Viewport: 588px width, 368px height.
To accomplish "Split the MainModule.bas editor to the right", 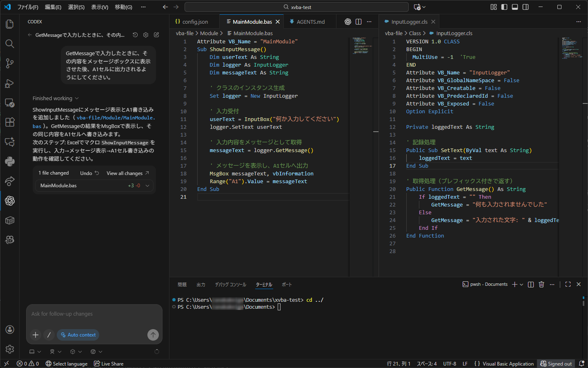I will 359,22.
